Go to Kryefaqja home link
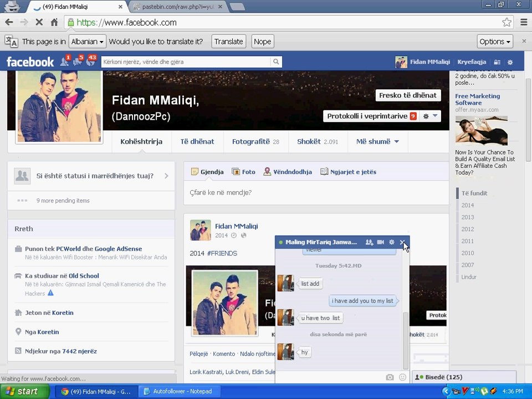The height and width of the screenshot is (399, 532). tap(472, 62)
